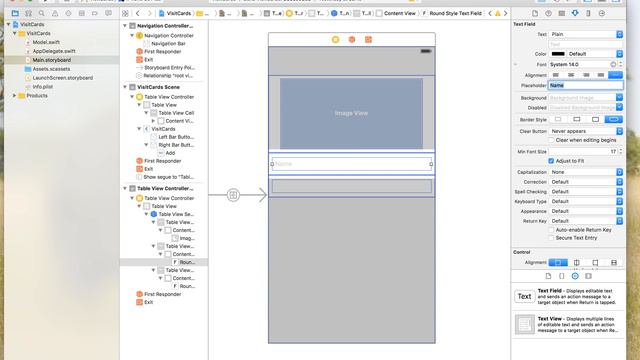Viewport: 640px width, 360px height.
Task: Open the Symbol navigator tab
Action: point(29,13)
